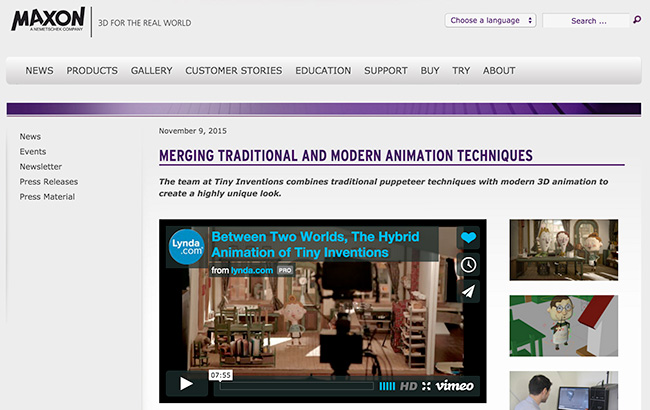Click the article headline
This screenshot has height=410, width=650.
[346, 156]
